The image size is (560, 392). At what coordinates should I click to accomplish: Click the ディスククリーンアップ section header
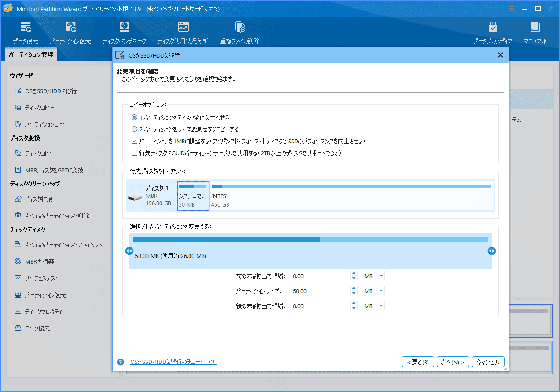[35, 184]
